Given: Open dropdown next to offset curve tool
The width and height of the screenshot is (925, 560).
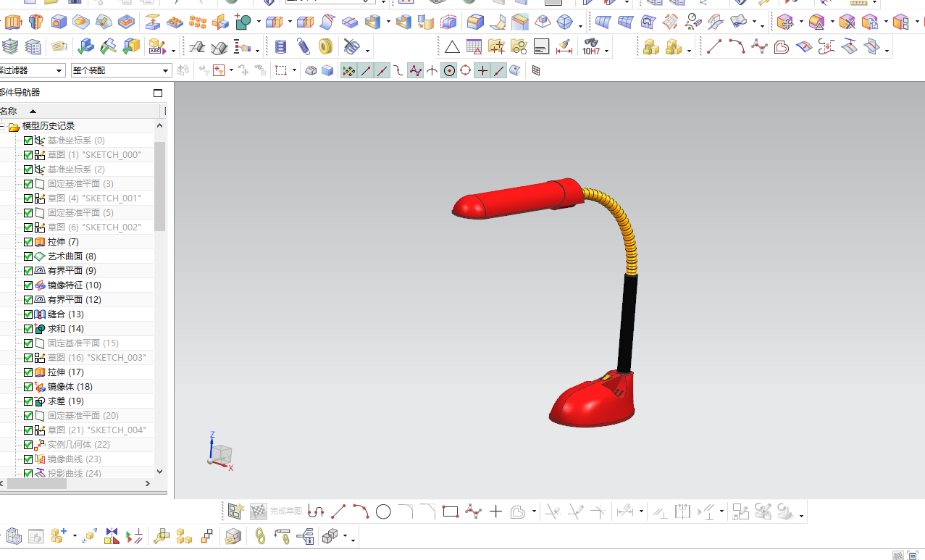Looking at the screenshot, I should [534, 511].
